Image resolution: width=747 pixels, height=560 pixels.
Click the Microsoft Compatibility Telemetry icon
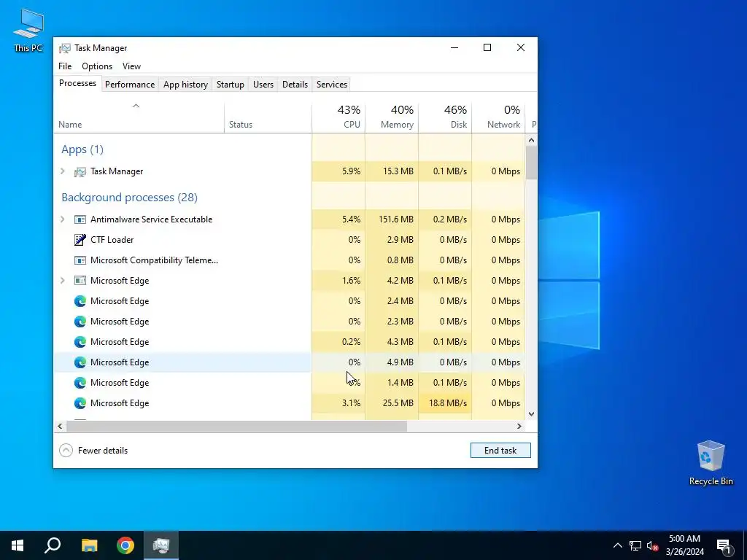80,260
